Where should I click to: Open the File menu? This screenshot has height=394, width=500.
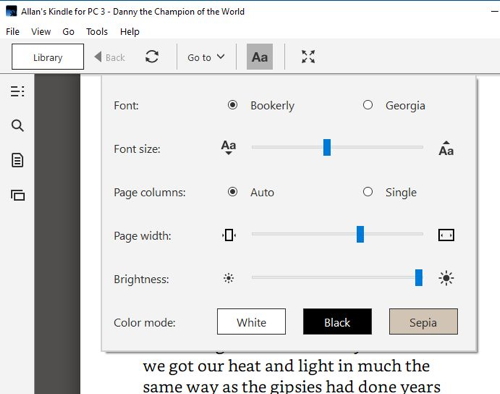13,32
